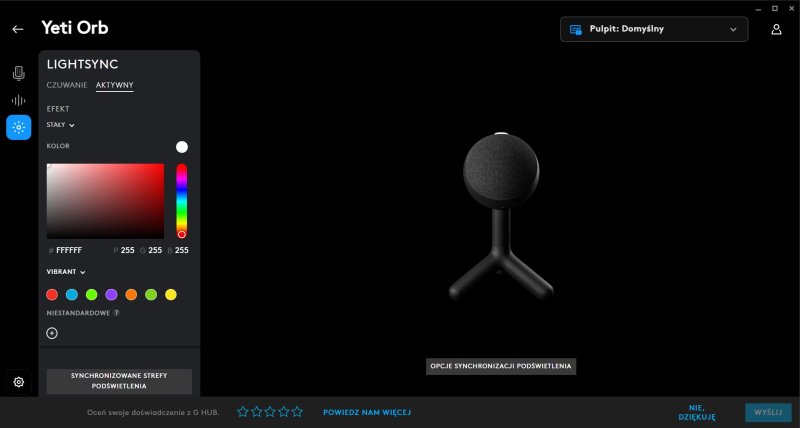Open the Pulpit: Domyślny profile dropdown
800x428 pixels.
654,29
